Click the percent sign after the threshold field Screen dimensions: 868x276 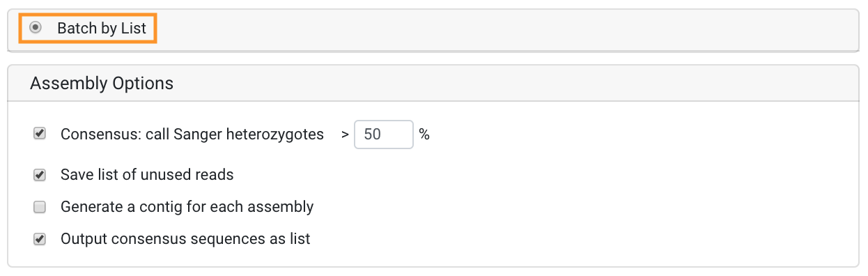point(424,135)
